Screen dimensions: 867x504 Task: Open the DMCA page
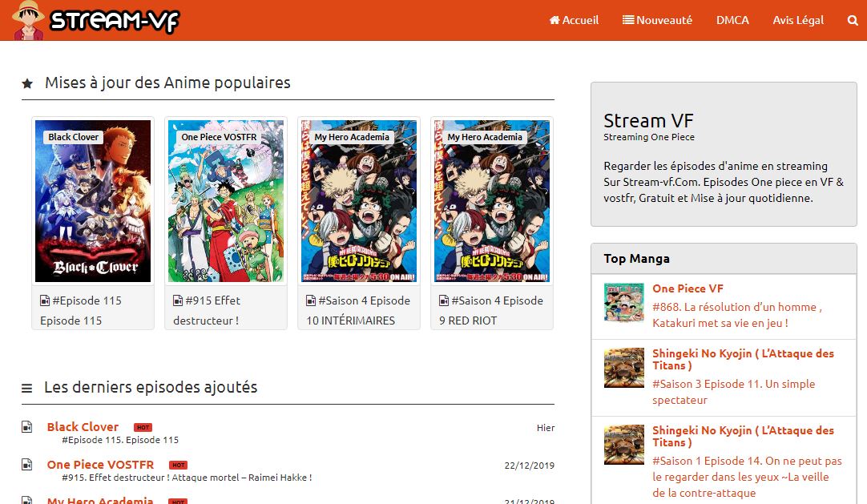(732, 21)
